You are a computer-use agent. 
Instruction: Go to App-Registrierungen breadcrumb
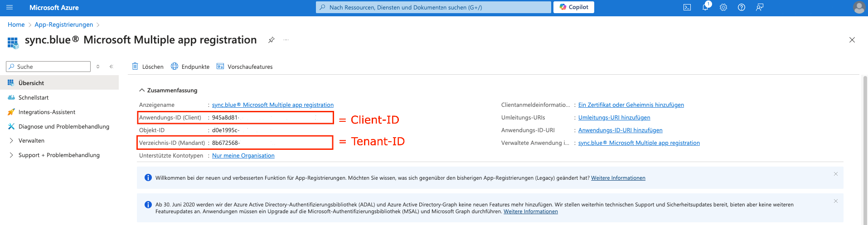(x=64, y=24)
